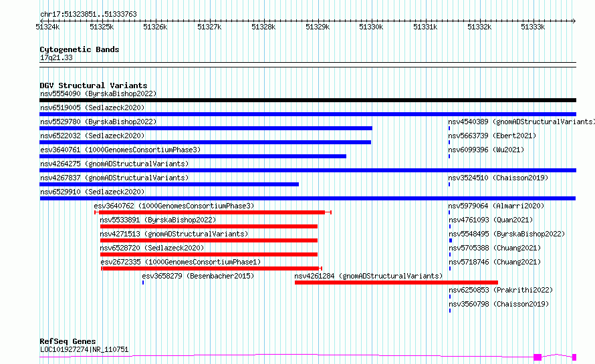Select the red bar under esv3640762
Screen dimensions: 595x364
(212, 212)
